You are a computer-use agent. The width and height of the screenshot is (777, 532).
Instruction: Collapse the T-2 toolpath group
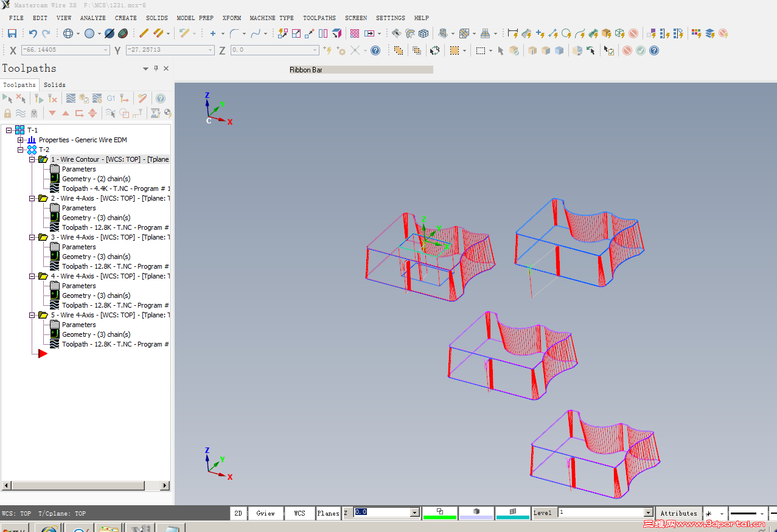point(20,150)
